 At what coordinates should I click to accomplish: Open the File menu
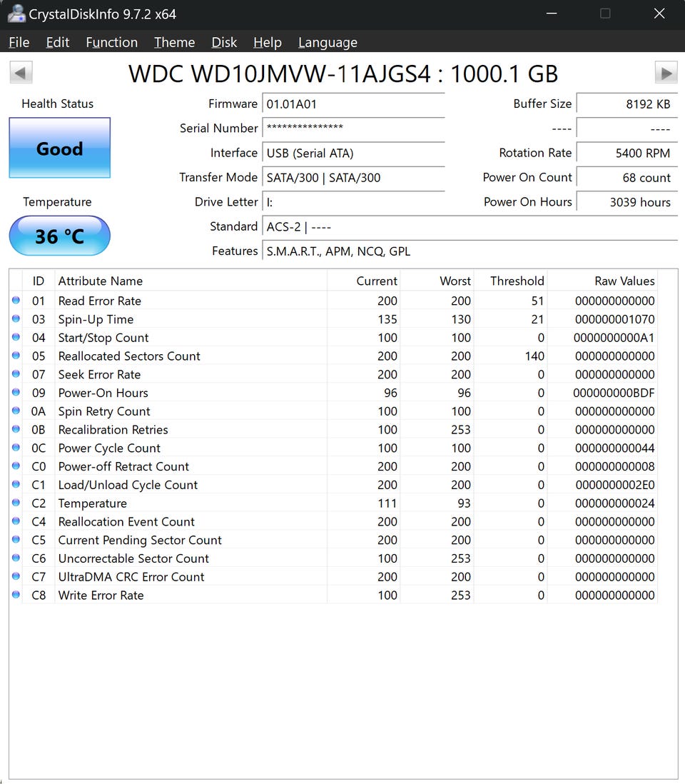tap(19, 43)
